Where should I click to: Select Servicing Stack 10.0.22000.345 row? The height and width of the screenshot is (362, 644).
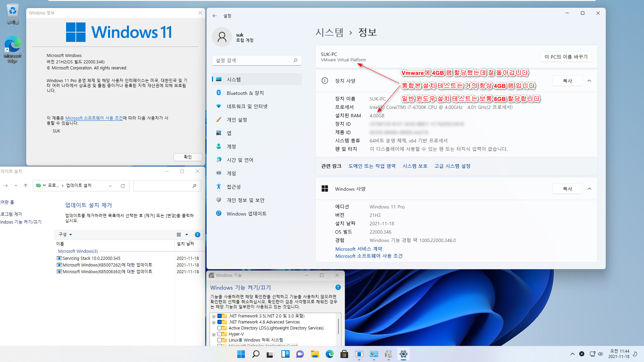coord(127,258)
